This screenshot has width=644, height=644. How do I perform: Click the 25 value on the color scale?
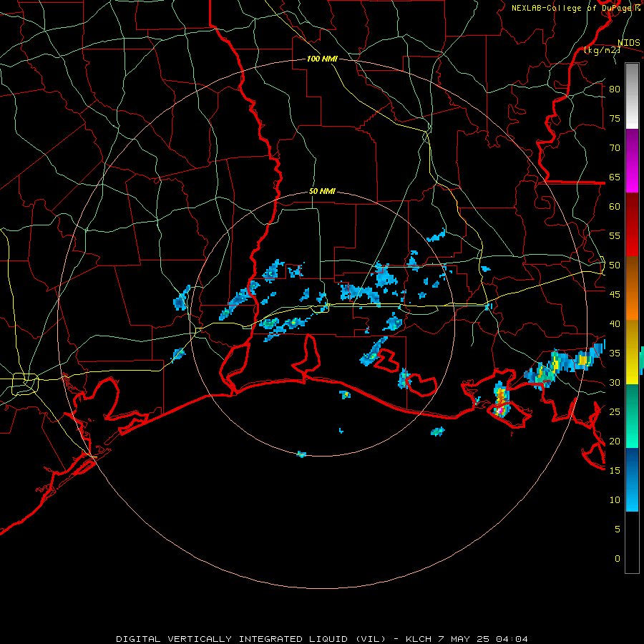[615, 412]
